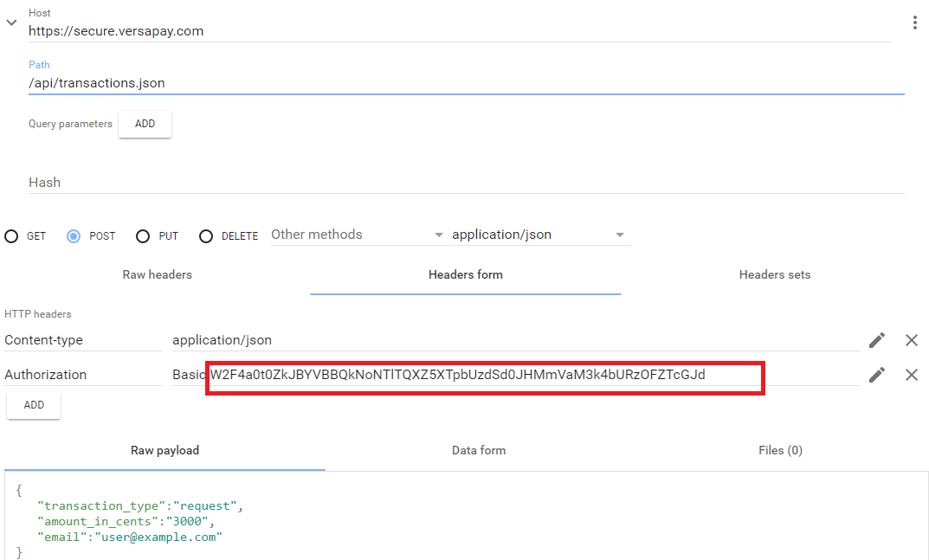Edit the Authorization header value
This screenshot has height=560, width=929.
coord(876,374)
